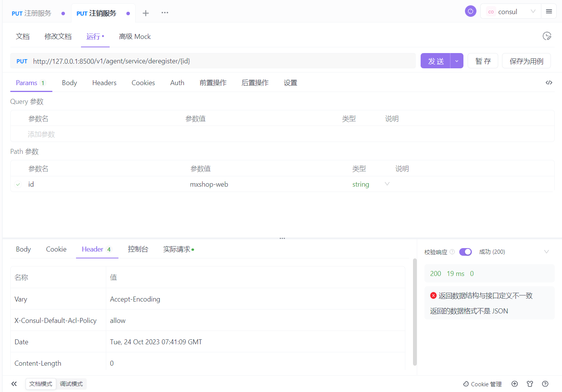Open the 控制台 console tab

[138, 249]
